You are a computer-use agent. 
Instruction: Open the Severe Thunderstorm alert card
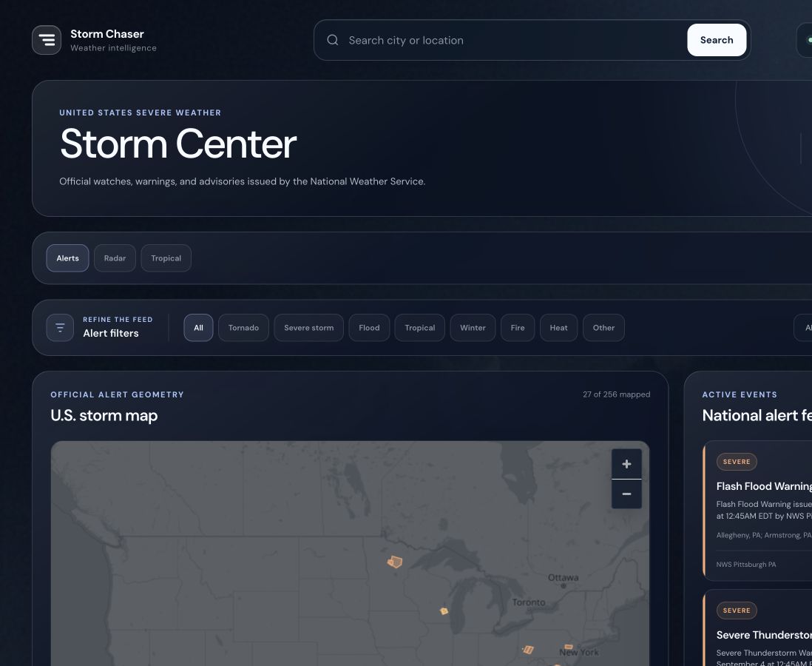point(757,628)
